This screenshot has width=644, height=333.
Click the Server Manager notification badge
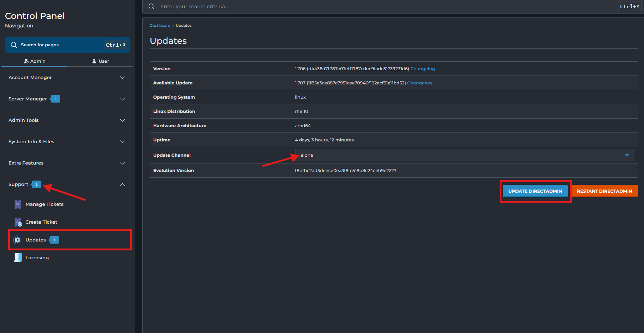click(x=55, y=99)
